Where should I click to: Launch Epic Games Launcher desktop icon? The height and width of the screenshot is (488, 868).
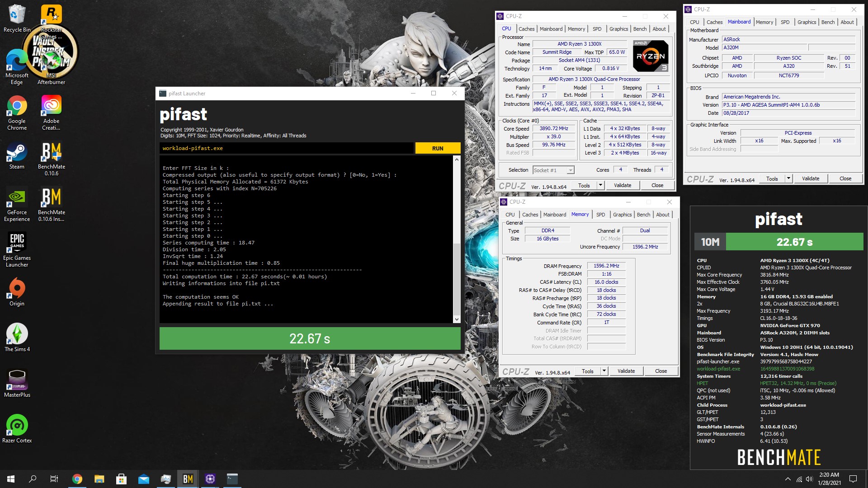(17, 250)
